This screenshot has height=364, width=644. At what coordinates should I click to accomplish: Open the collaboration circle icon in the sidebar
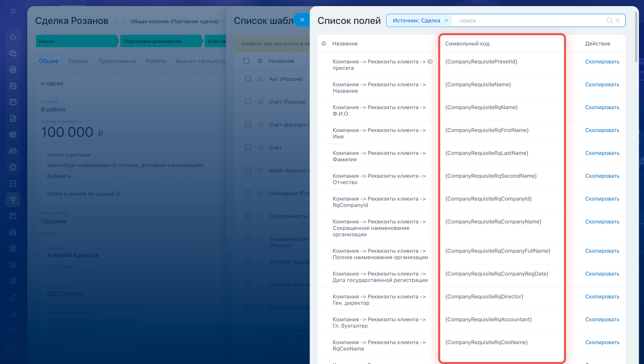click(13, 37)
